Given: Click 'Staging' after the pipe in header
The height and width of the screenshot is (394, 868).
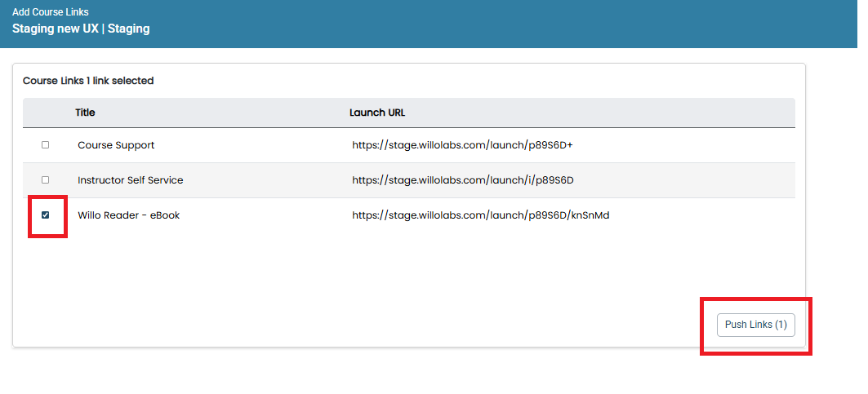Looking at the screenshot, I should pyautogui.click(x=129, y=29).
